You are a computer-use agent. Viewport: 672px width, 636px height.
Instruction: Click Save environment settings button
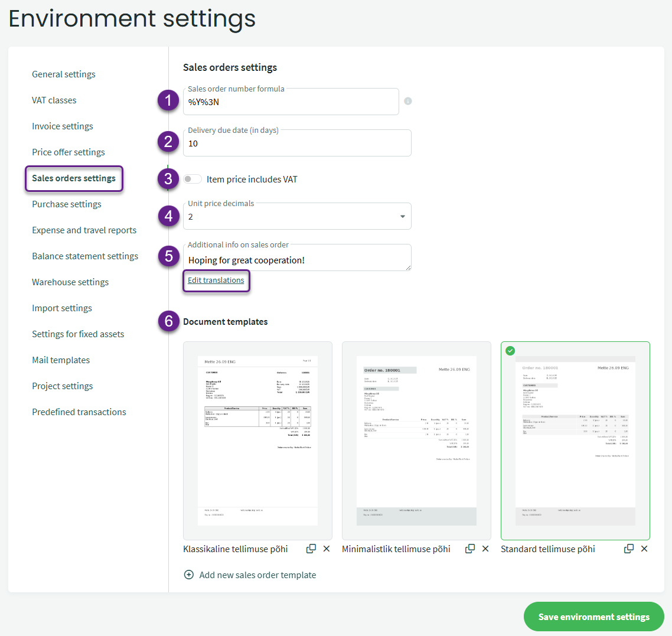tap(593, 617)
